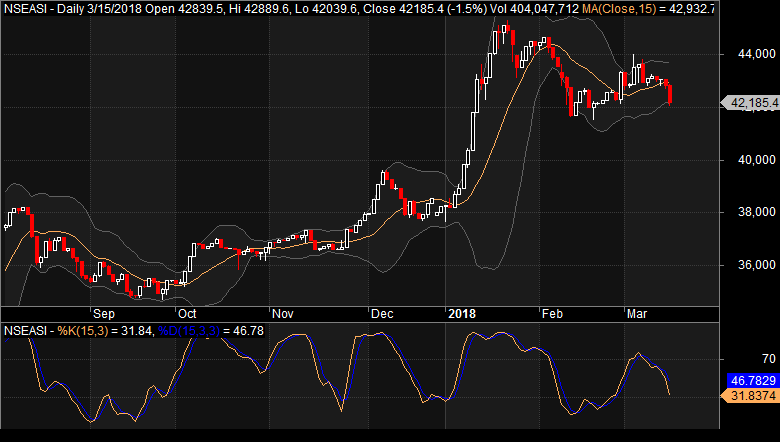Click the %D(15,3,3) stochastic legend label
This screenshot has width=780, height=442.
click(189, 331)
